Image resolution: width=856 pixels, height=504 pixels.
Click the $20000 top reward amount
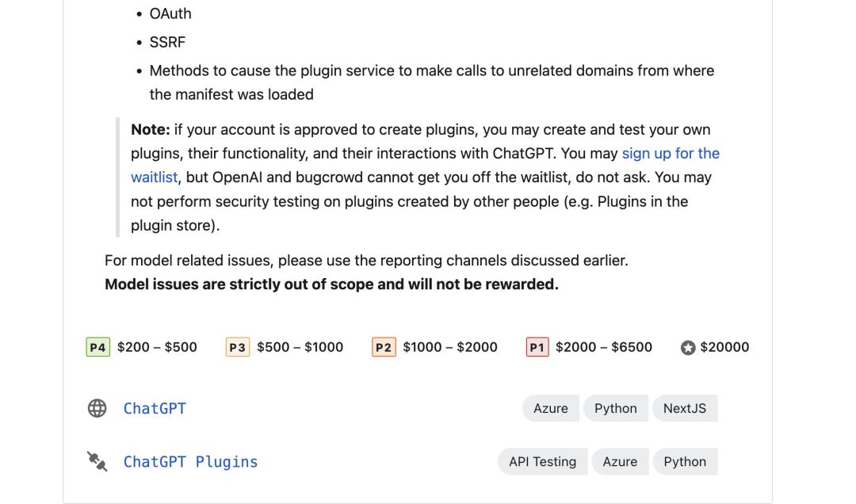click(724, 347)
